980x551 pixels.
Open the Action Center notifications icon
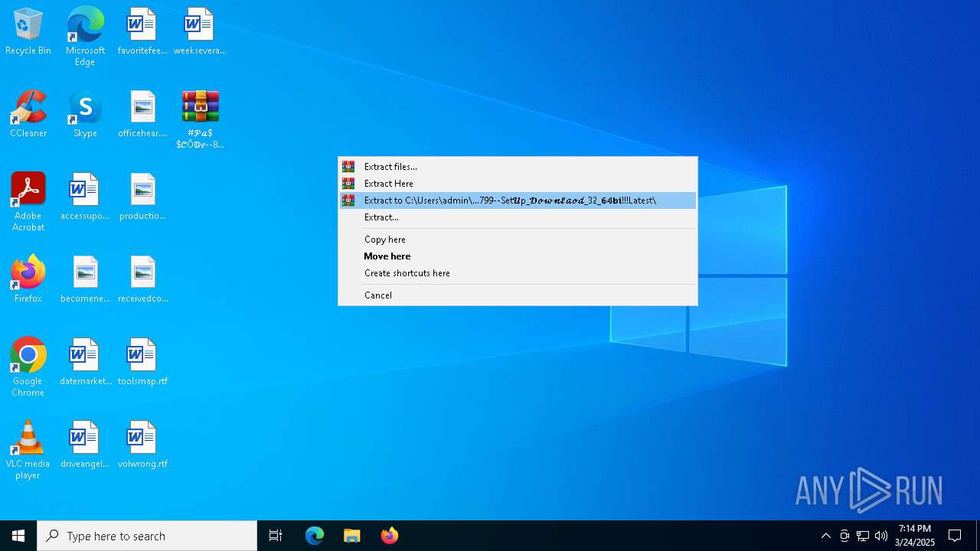click(955, 536)
